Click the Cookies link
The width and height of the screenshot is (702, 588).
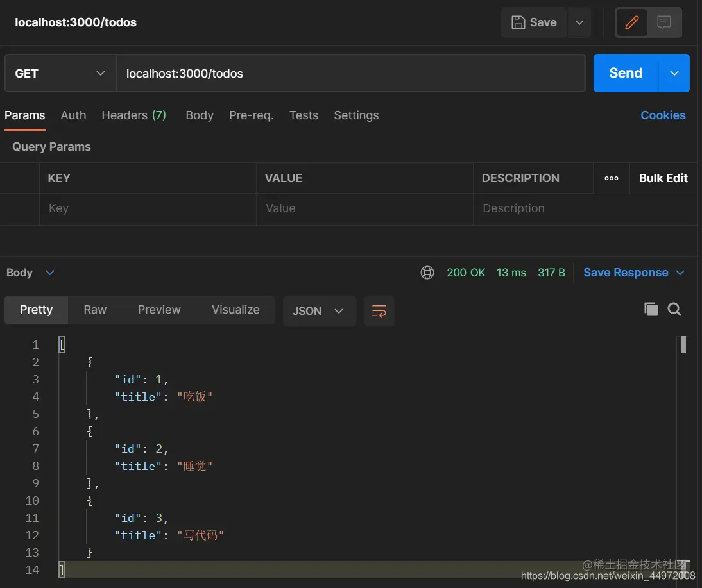[663, 115]
